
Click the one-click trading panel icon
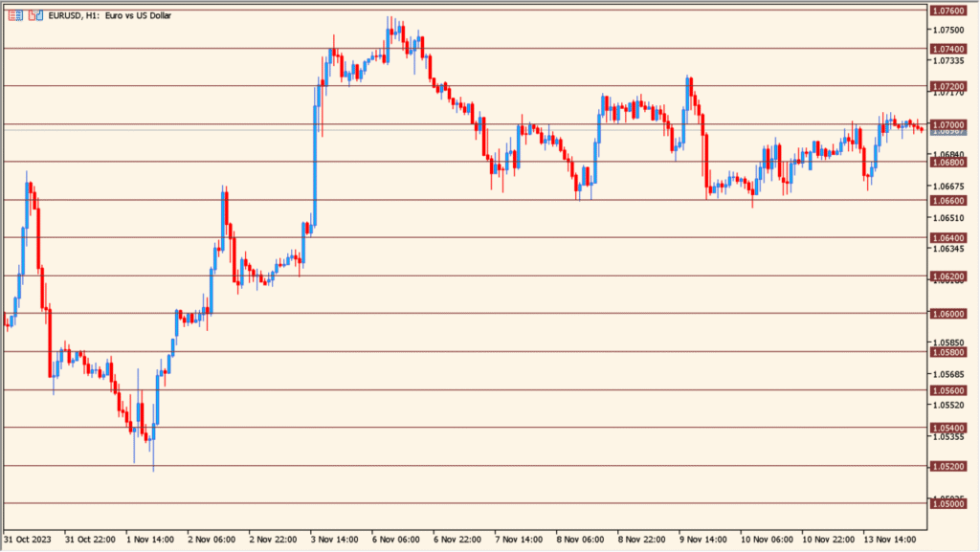pos(35,15)
